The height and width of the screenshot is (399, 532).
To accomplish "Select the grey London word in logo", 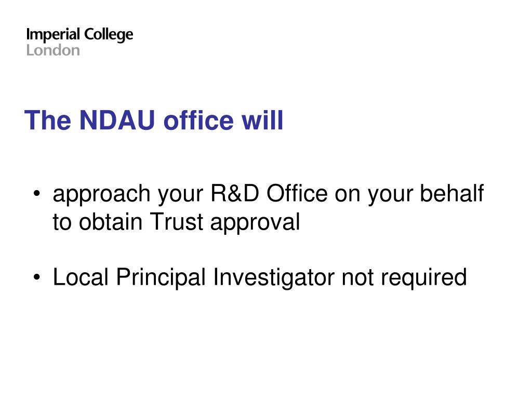I will coord(54,50).
